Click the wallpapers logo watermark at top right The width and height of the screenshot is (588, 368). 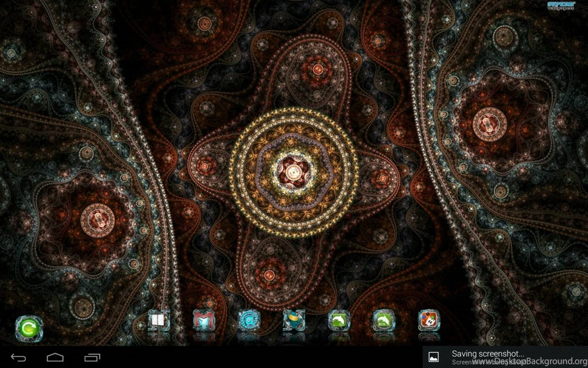(x=562, y=6)
